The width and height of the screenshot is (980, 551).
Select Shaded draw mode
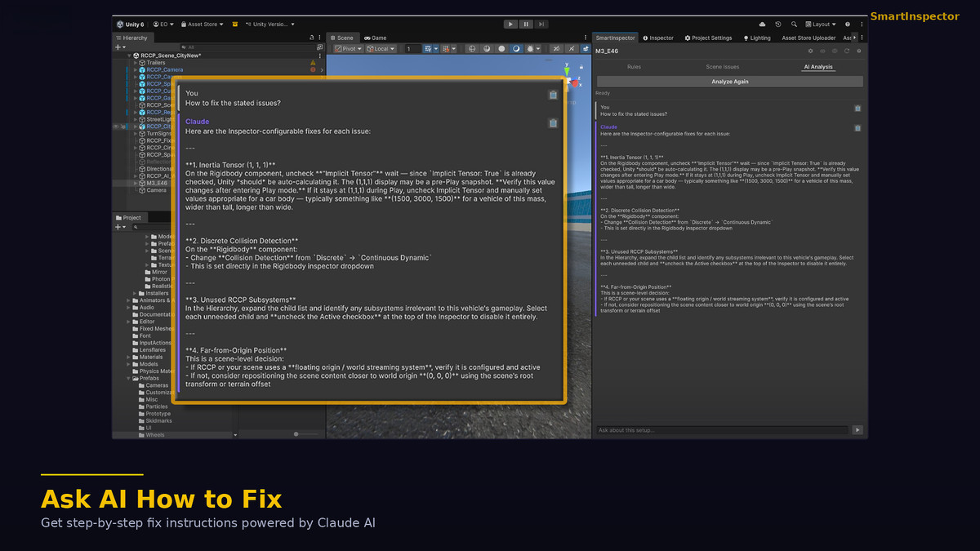point(518,49)
